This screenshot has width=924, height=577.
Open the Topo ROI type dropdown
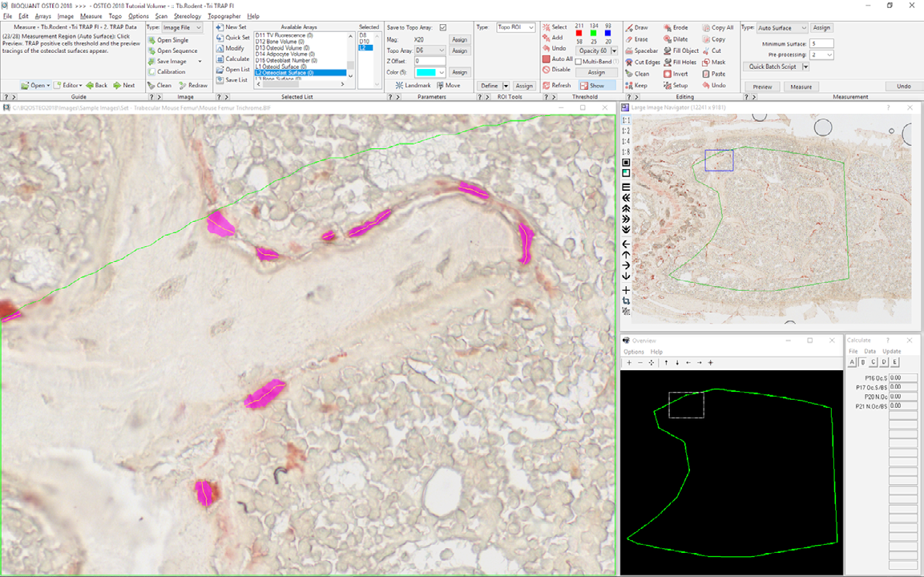(531, 28)
